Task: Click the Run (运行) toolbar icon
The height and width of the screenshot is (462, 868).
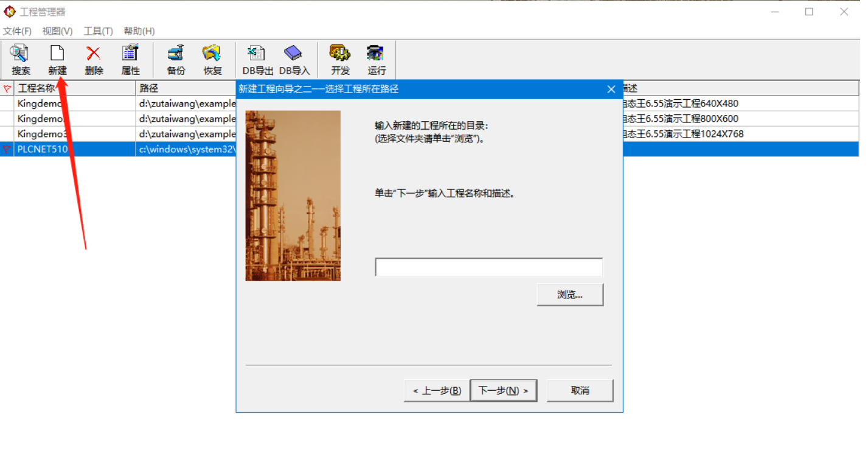Action: (x=377, y=60)
